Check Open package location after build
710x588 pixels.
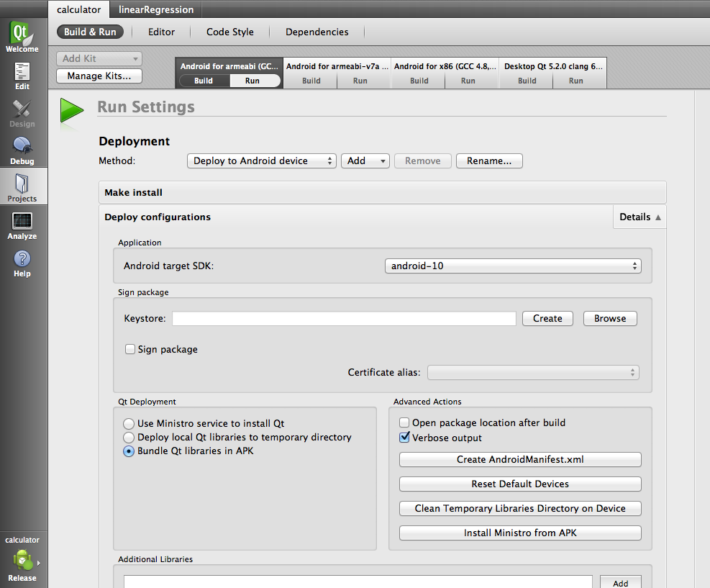[x=404, y=422]
